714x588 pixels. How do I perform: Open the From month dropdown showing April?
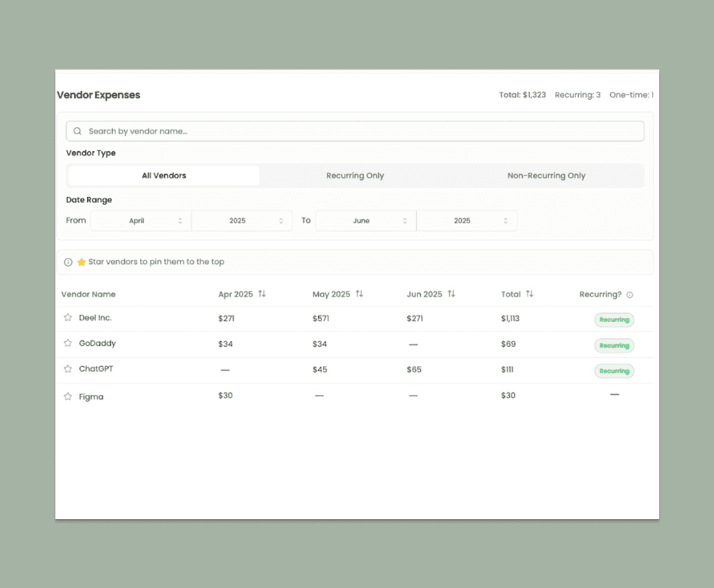(141, 220)
